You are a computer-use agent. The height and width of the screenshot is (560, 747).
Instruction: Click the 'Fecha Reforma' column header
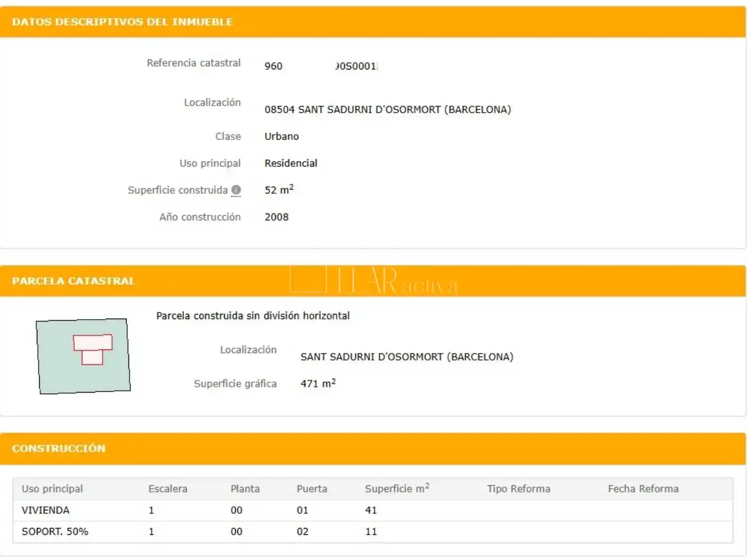click(x=643, y=489)
